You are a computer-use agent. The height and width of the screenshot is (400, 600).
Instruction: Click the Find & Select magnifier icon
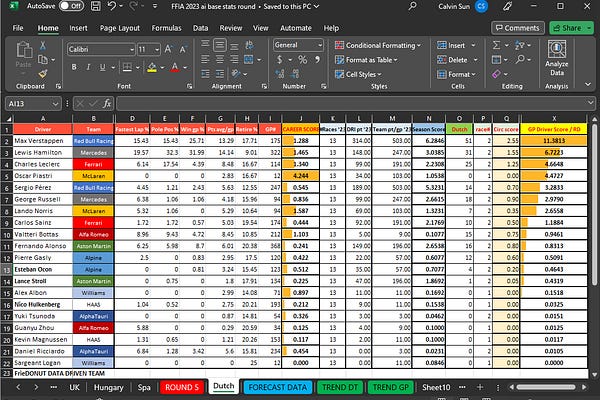pyautogui.click(x=520, y=60)
